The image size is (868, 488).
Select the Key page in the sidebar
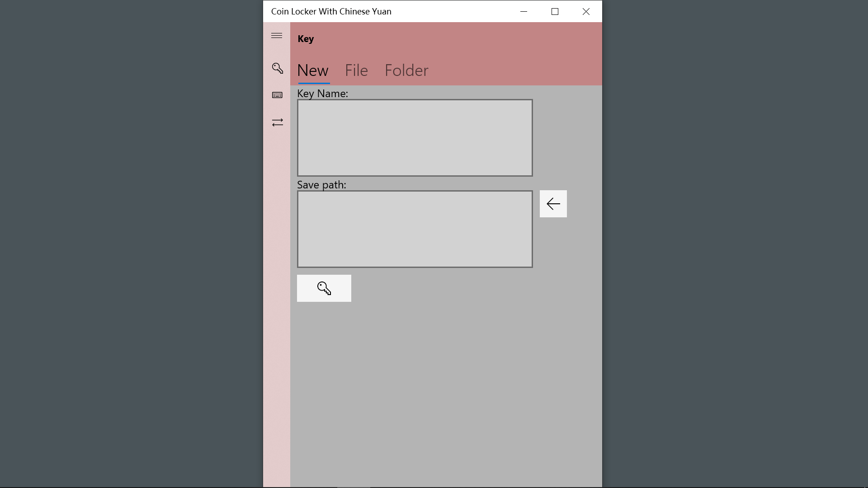(277, 68)
